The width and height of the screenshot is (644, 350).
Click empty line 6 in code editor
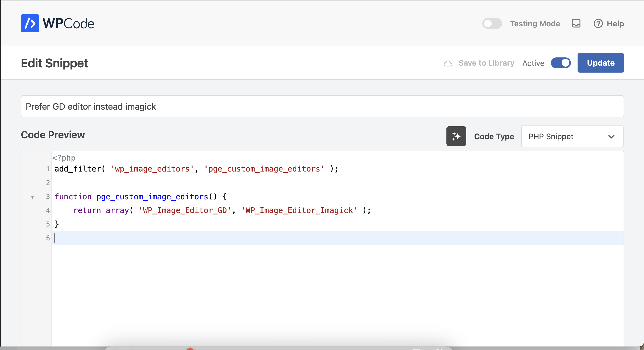[x=337, y=238]
